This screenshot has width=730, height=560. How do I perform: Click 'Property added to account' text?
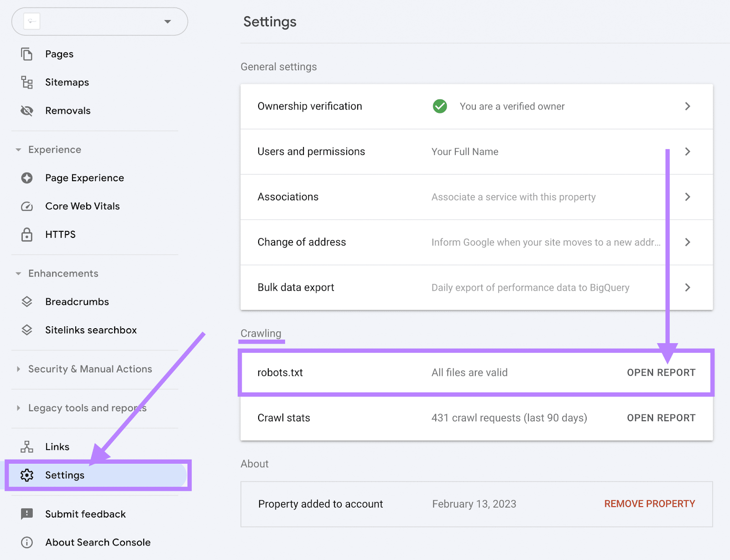pos(320,504)
